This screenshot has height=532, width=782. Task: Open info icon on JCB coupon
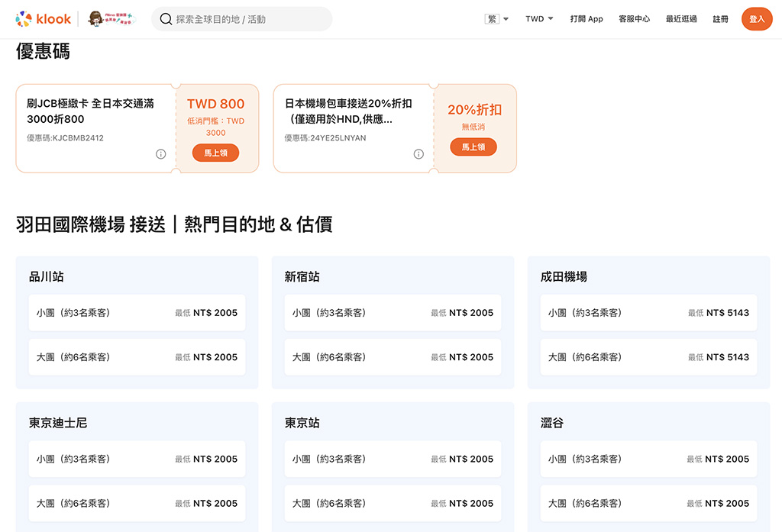tap(160, 154)
